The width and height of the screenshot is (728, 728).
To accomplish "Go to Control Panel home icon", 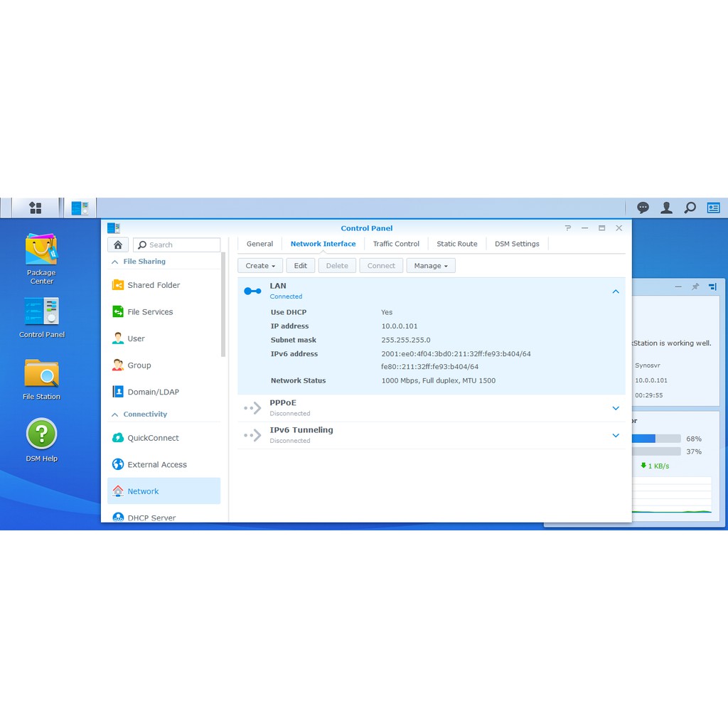I will [118, 245].
